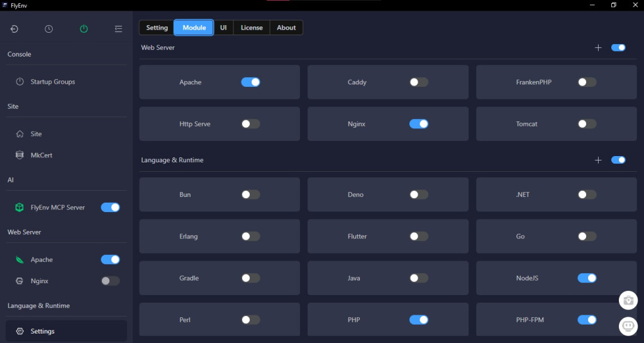The image size is (644, 343).
Task: Click the Nginx G icon in sidebar
Action: (x=19, y=281)
